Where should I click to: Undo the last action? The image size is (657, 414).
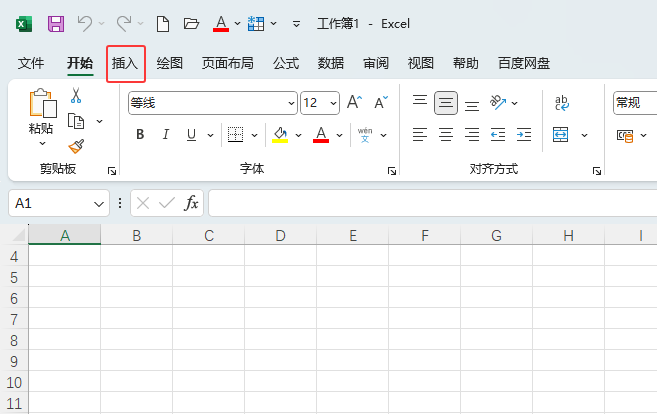click(85, 23)
